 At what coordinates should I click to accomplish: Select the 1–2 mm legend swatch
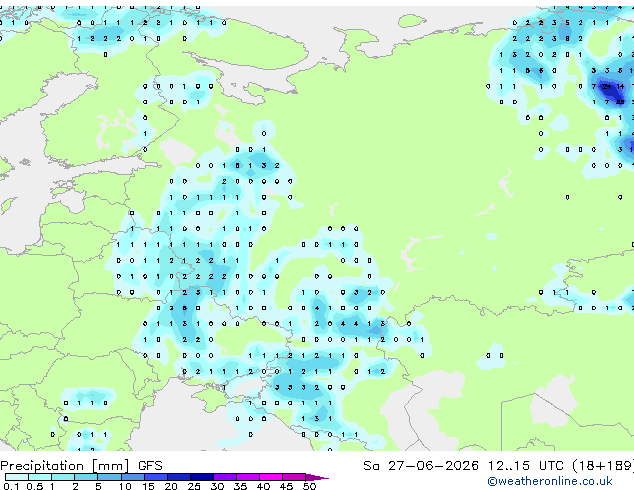(63, 477)
